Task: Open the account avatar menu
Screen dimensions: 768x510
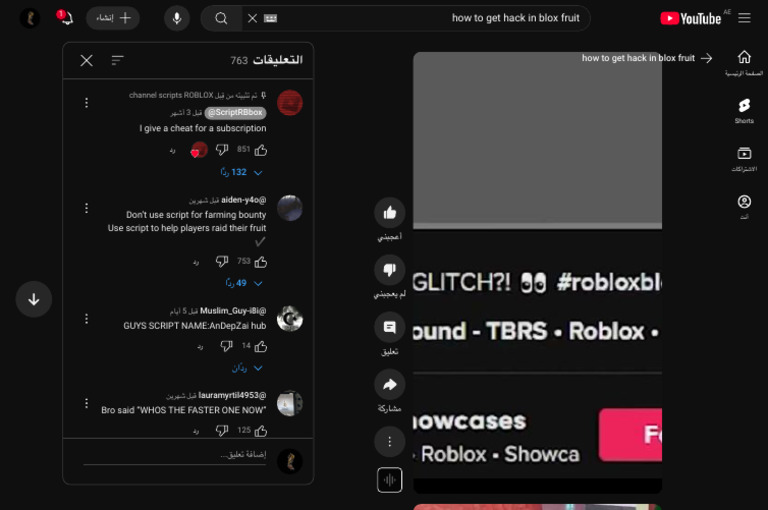Action: 29,18
